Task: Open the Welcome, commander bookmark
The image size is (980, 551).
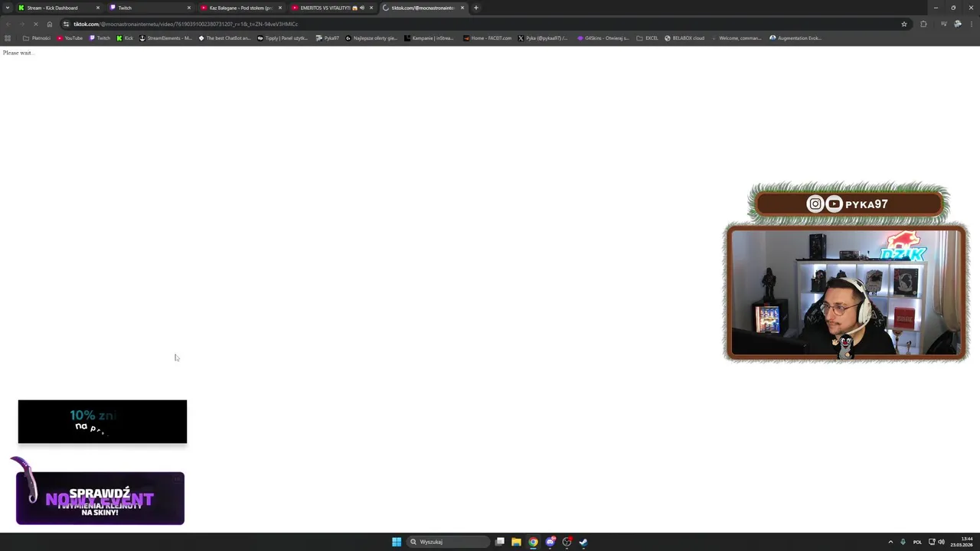Action: pos(737,38)
